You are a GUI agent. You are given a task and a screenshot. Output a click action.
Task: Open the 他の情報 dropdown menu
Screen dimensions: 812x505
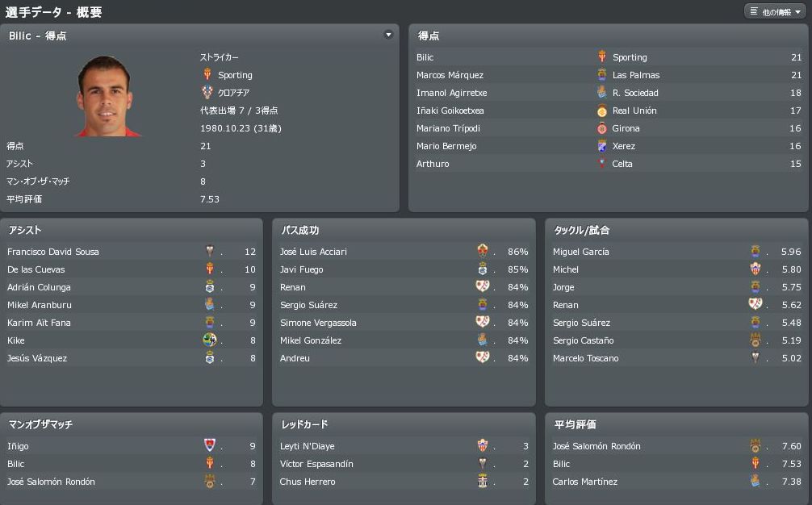[775, 12]
